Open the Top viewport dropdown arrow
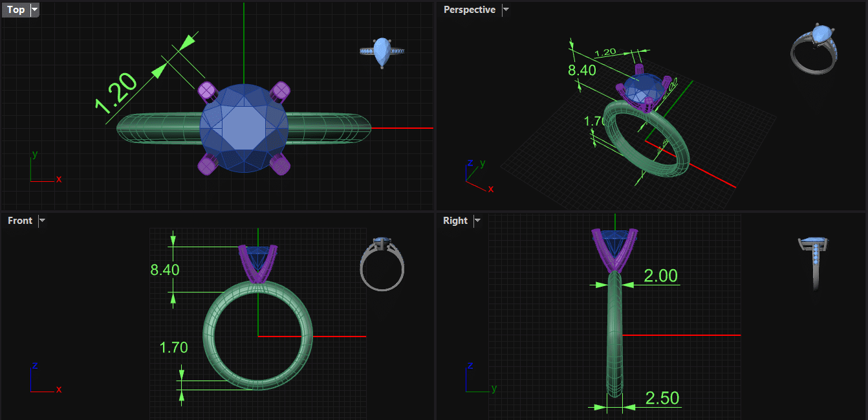 pos(34,10)
